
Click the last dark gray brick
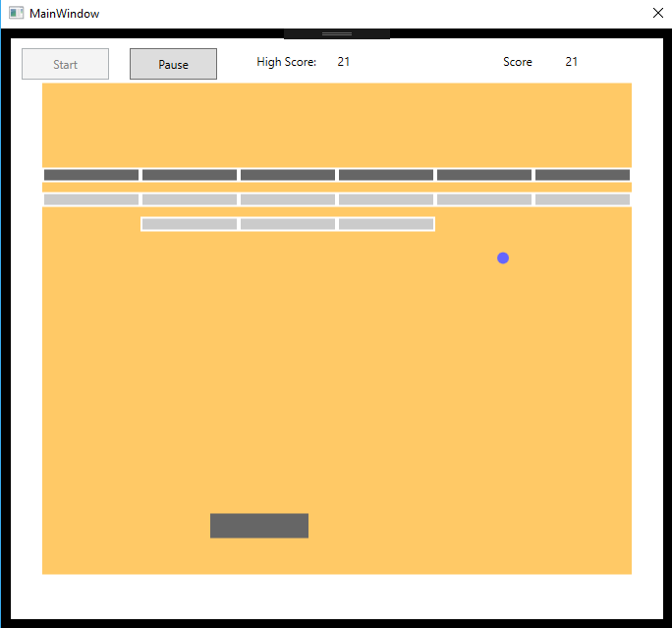pyautogui.click(x=583, y=175)
